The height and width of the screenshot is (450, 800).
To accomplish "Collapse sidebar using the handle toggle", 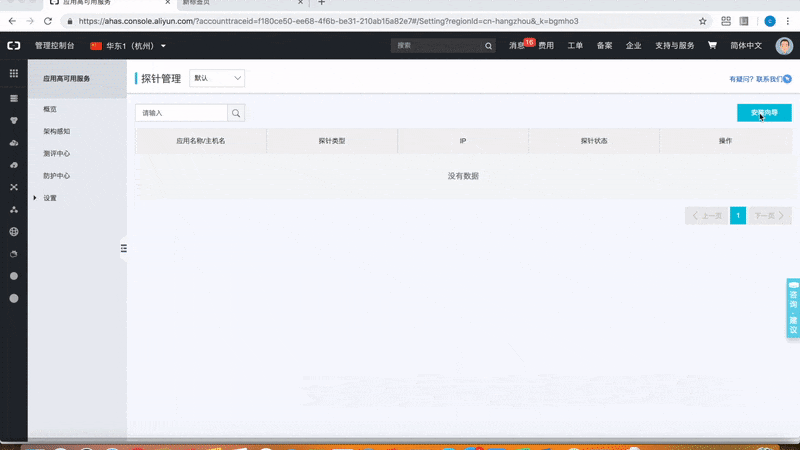I will (x=124, y=248).
